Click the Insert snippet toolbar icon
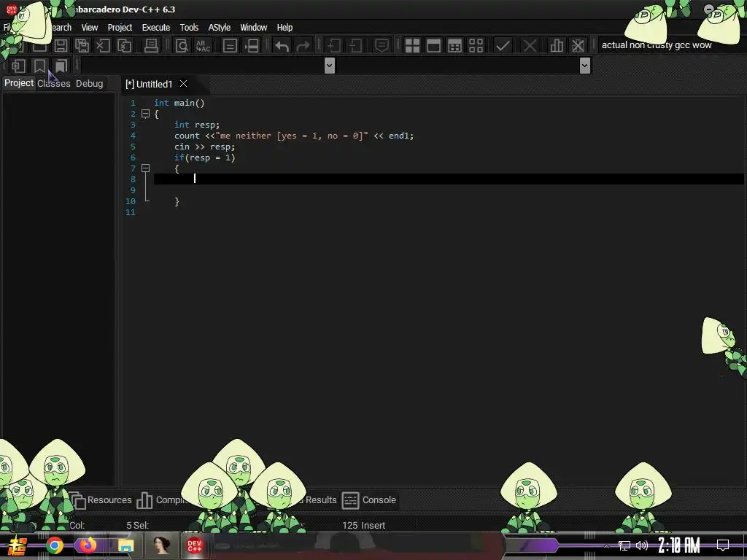 [x=18, y=66]
